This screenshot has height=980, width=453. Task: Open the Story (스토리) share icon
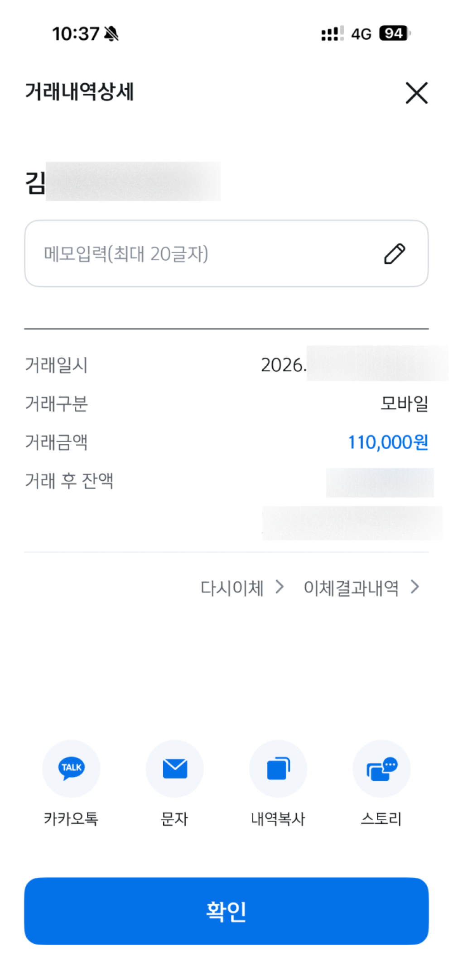coord(381,768)
